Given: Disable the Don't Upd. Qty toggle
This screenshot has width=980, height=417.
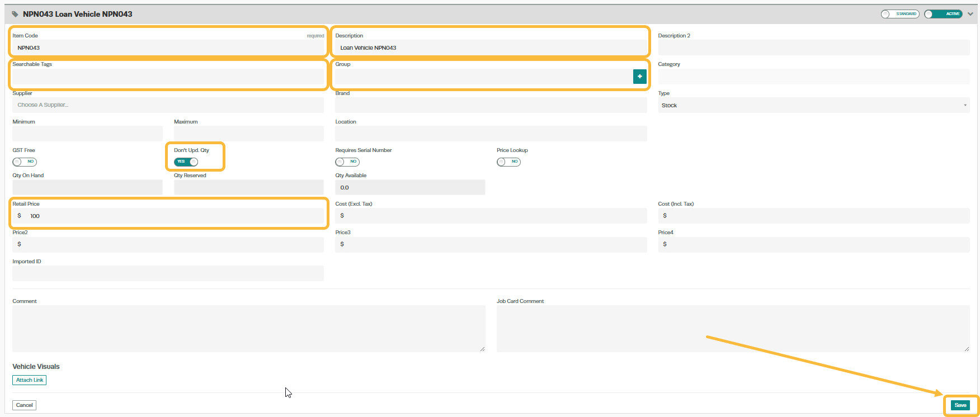Looking at the screenshot, I should [x=186, y=162].
